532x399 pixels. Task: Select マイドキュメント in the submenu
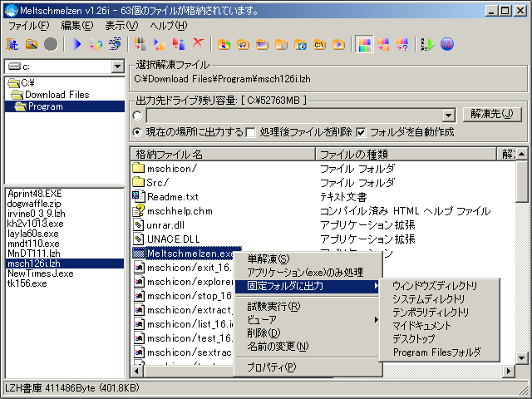pyautogui.click(x=439, y=326)
